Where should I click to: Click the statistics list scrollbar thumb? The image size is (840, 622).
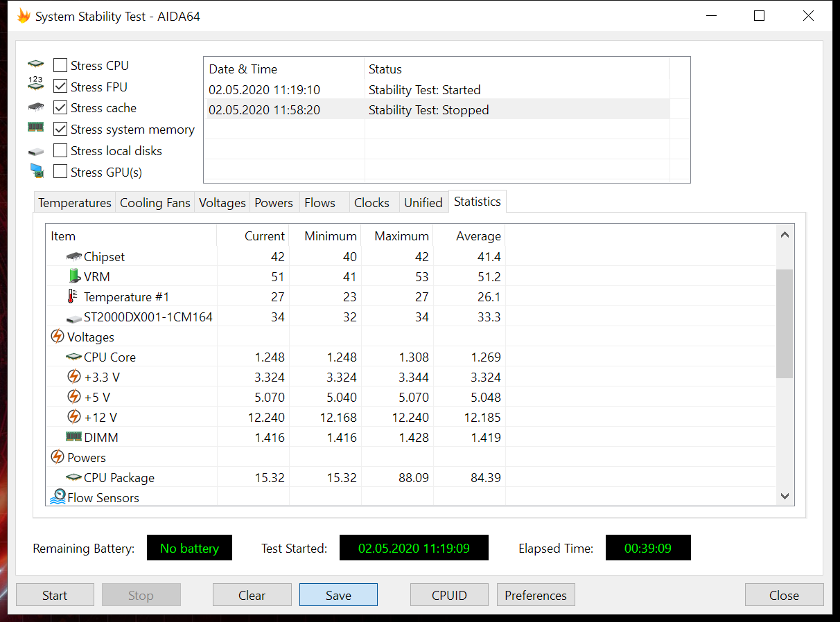pos(785,323)
